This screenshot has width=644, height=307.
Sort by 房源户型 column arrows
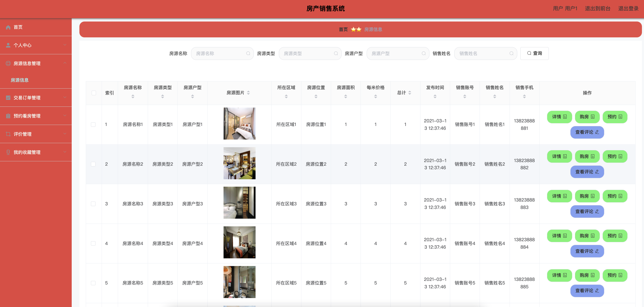(193, 97)
